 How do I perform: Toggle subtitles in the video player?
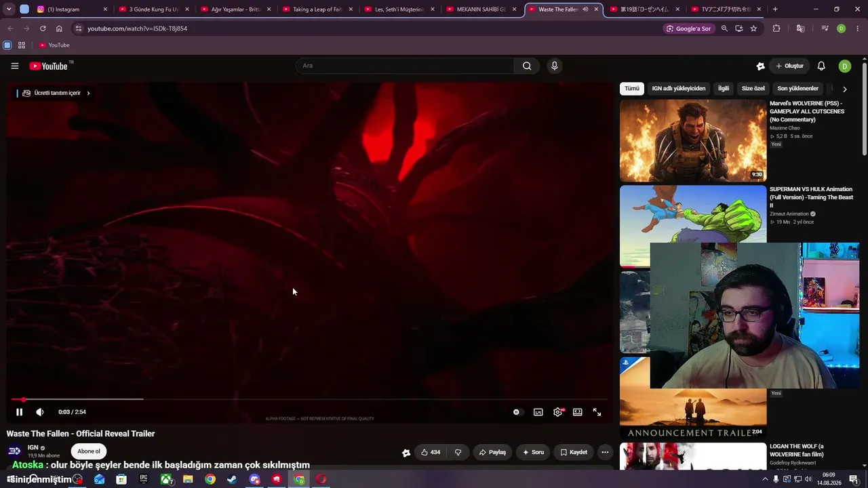(538, 412)
